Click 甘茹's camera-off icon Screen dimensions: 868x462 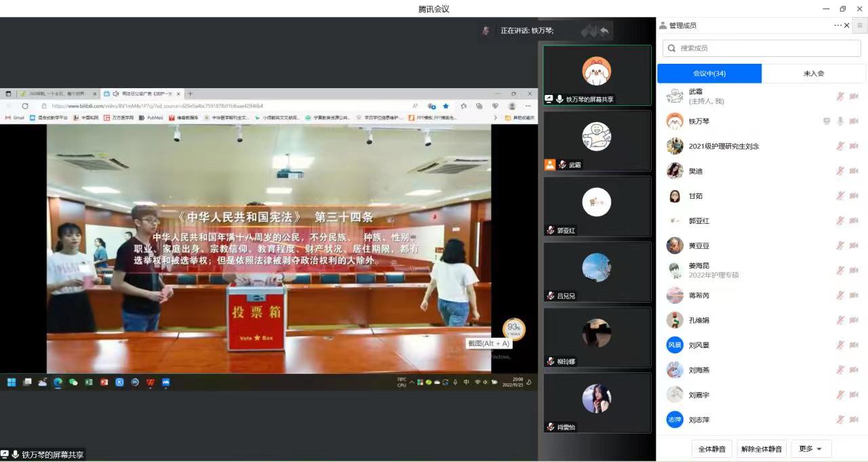[x=854, y=196]
